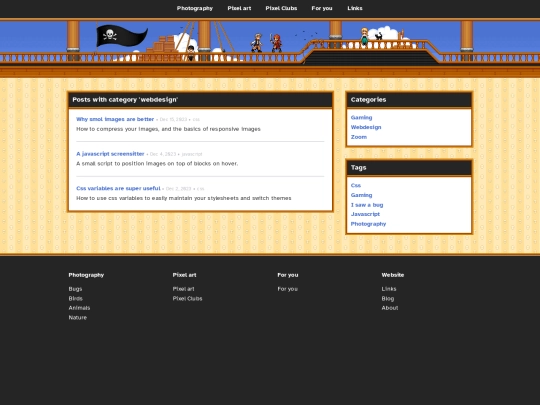The height and width of the screenshot is (405, 540).
Task: Click the javascript tag on screensitter post
Action: click(192, 154)
